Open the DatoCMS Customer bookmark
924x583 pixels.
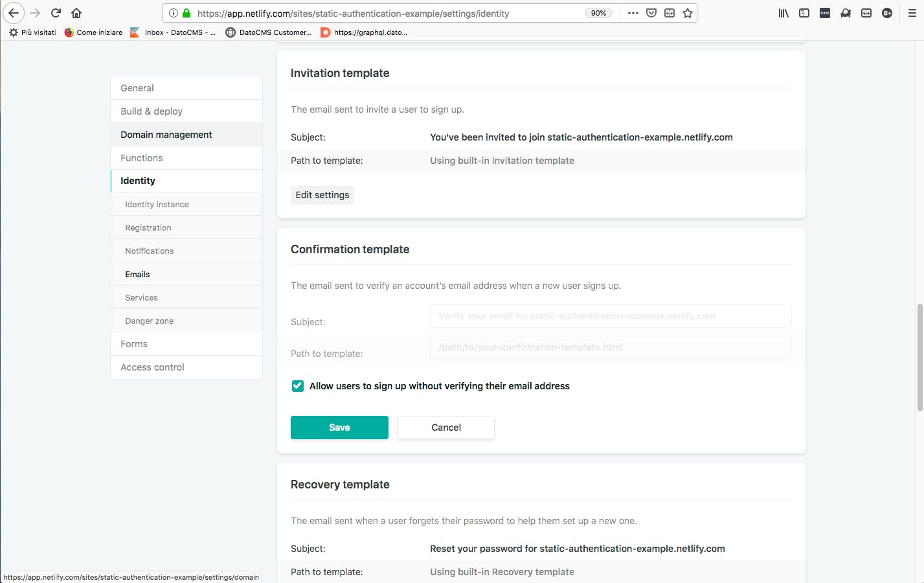pos(269,32)
